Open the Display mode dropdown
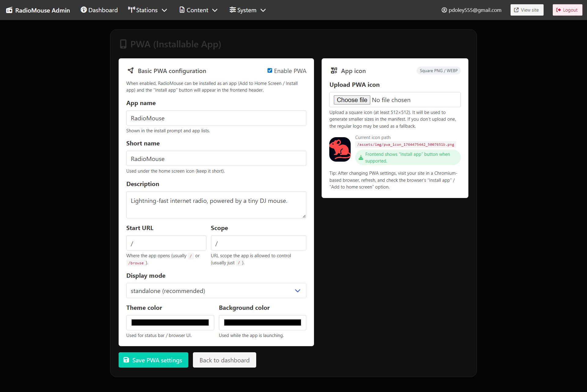 (216, 291)
